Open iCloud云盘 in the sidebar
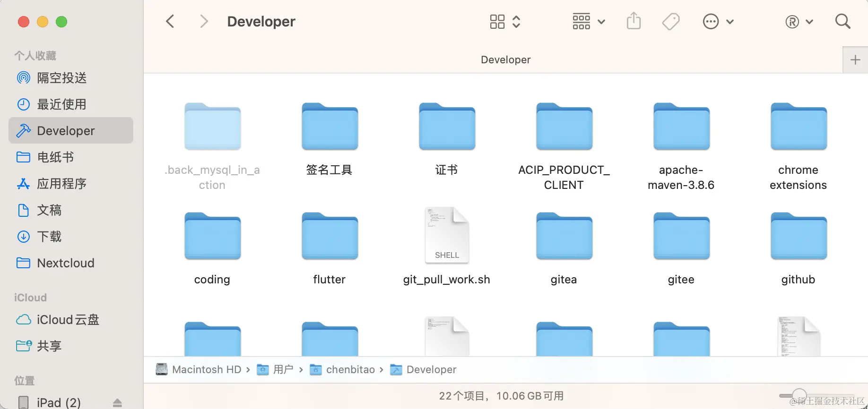Image resolution: width=868 pixels, height=409 pixels. 71,320
